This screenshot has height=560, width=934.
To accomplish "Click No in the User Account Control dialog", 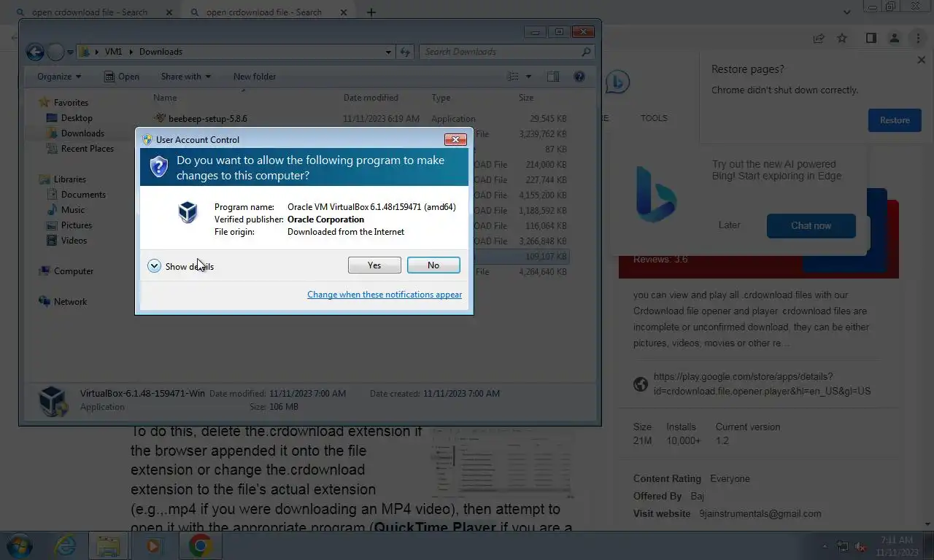I will pyautogui.click(x=433, y=265).
